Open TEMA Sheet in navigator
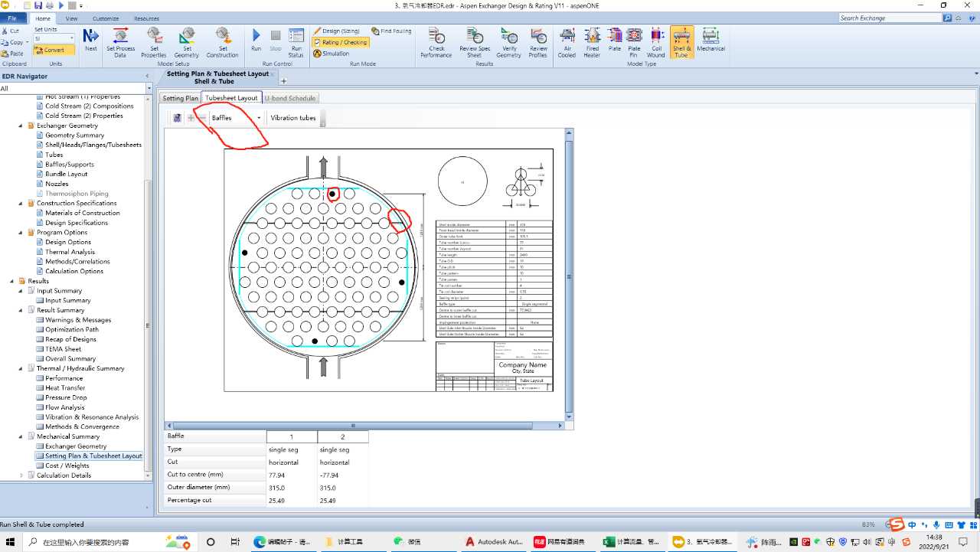This screenshot has width=980, height=552. [63, 349]
